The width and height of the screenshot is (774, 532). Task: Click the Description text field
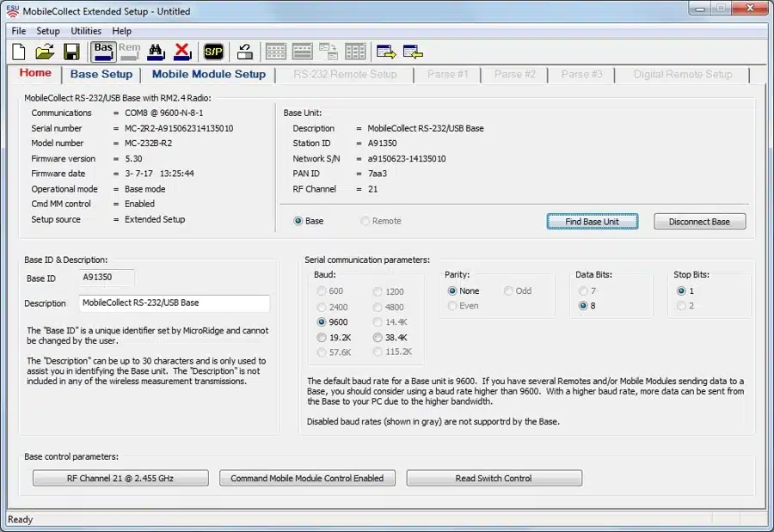click(174, 303)
